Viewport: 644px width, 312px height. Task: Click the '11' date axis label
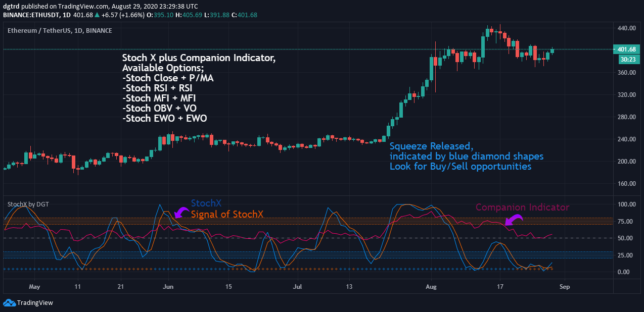77,286
